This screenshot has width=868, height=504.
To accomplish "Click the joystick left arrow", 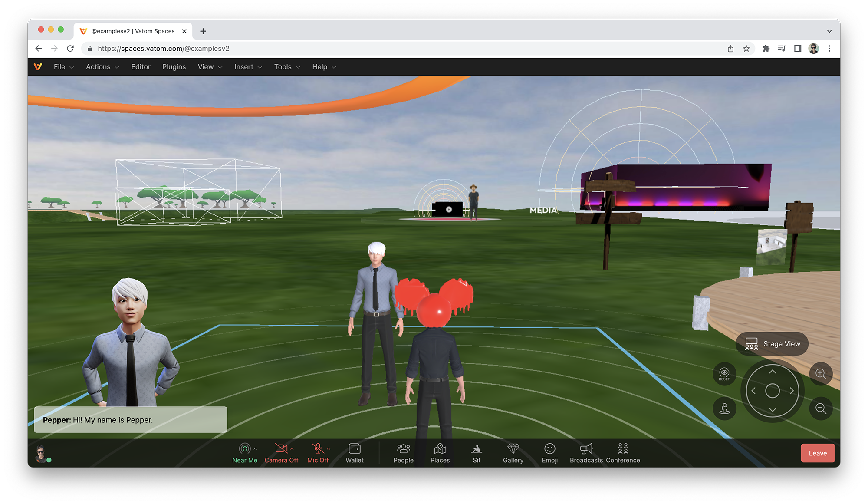I will pos(753,391).
